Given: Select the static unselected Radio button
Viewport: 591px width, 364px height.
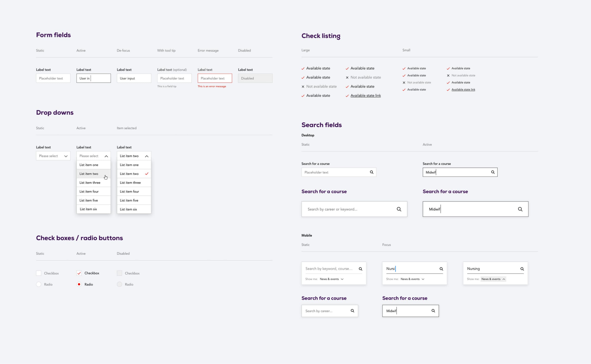Looking at the screenshot, I should point(39,284).
